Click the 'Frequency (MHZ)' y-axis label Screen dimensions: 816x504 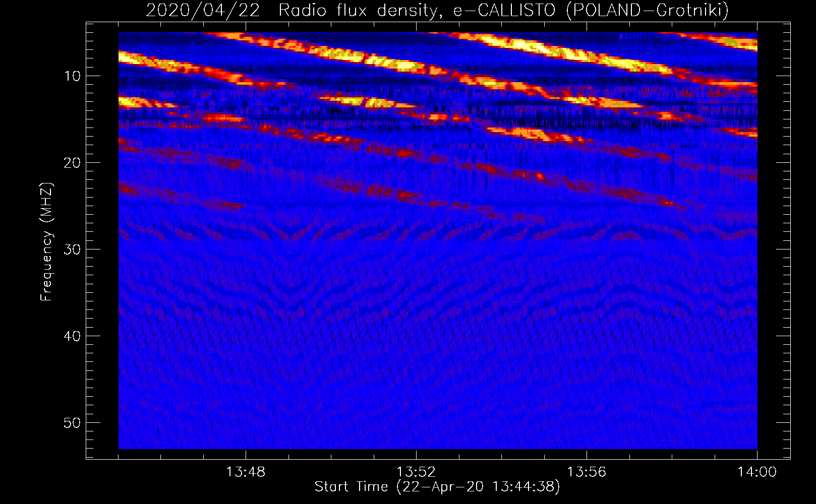46,242
